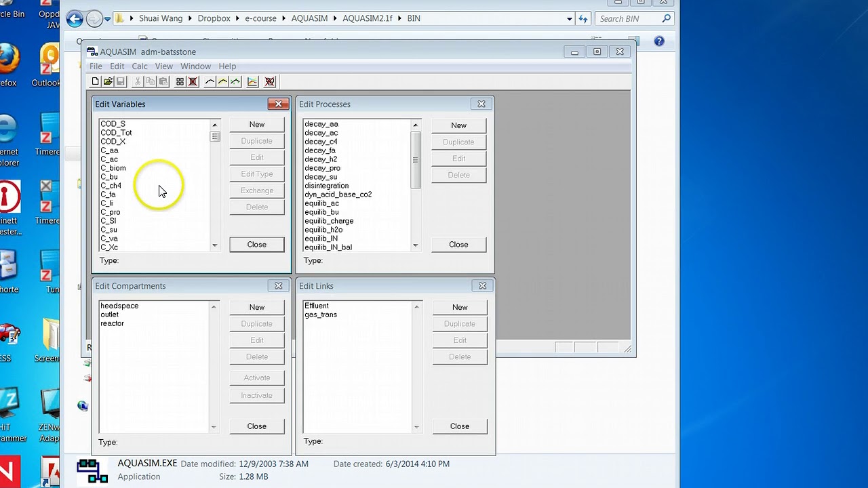
Task: Click processes list scrollbar thumb
Action: tap(416, 160)
